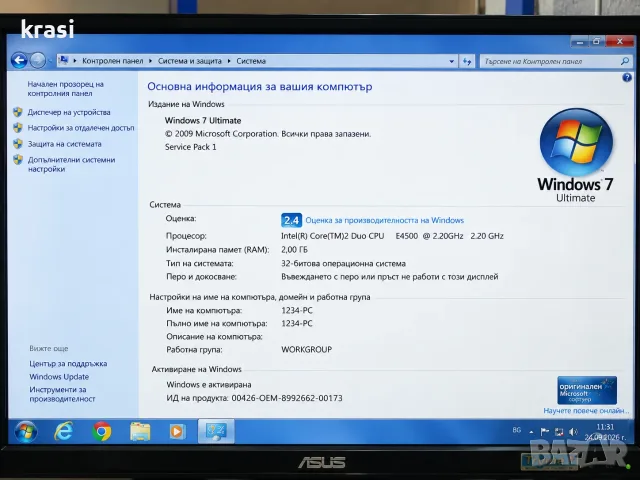
Task: Click the volume speaker tray icon
Action: coord(573,431)
